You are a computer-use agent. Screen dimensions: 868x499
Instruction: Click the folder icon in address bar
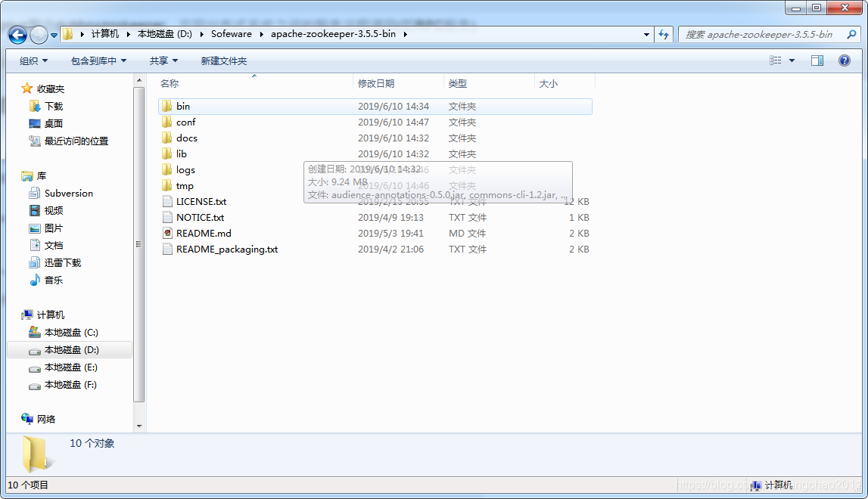pyautogui.click(x=67, y=34)
